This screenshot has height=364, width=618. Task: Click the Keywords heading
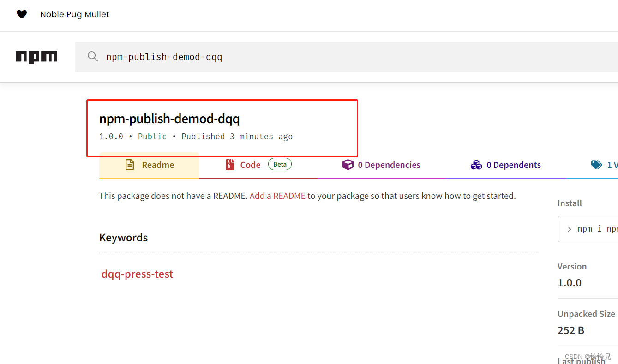coord(124,238)
